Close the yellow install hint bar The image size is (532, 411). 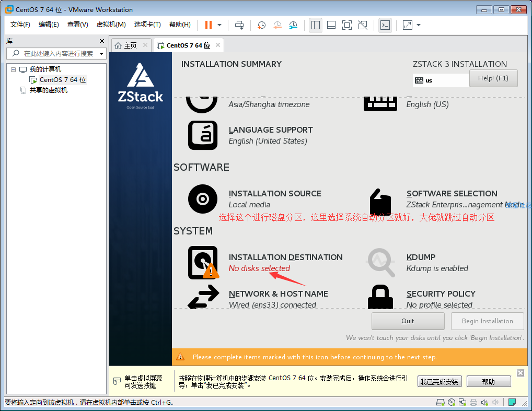(x=520, y=373)
